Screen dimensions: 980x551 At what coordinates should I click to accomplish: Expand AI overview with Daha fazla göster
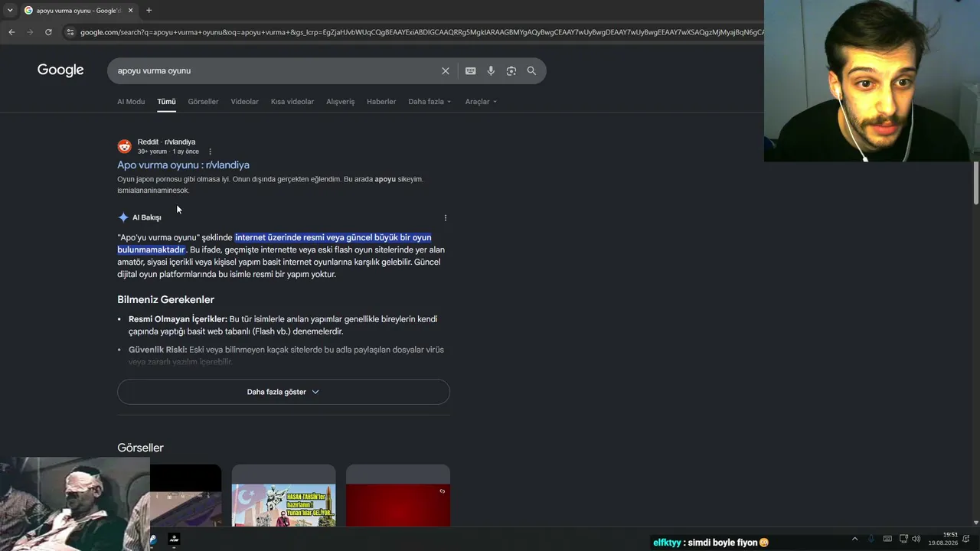pyautogui.click(x=283, y=392)
